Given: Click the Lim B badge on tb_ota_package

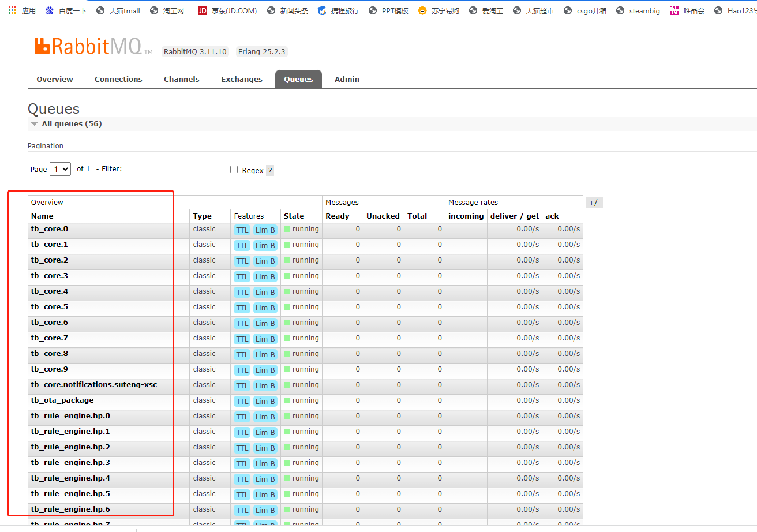Looking at the screenshot, I should pyautogui.click(x=265, y=401).
